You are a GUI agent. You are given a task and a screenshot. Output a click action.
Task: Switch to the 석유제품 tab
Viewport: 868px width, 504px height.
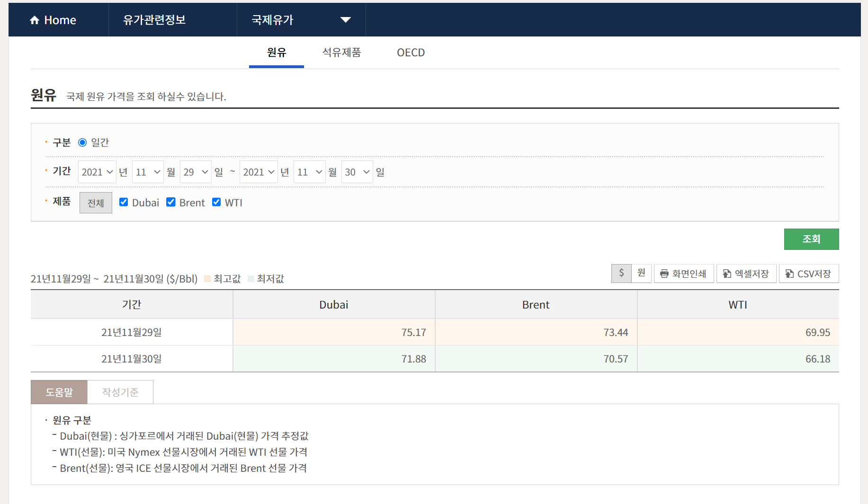(341, 53)
